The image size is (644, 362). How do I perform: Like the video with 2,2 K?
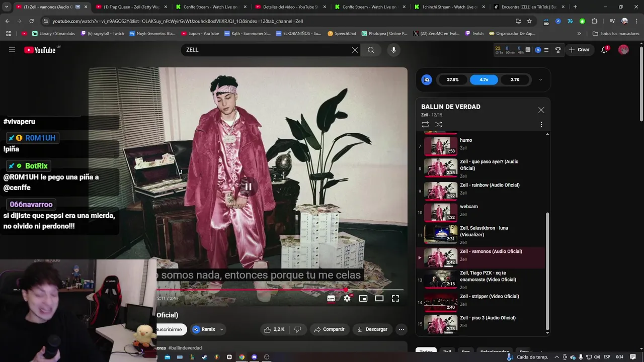[x=275, y=329]
